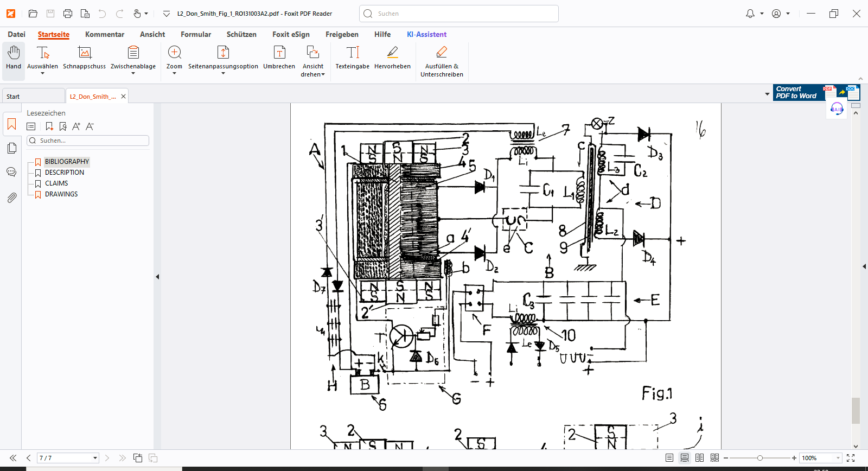
Task: Switch to two-page facing view
Action: [x=700, y=458]
